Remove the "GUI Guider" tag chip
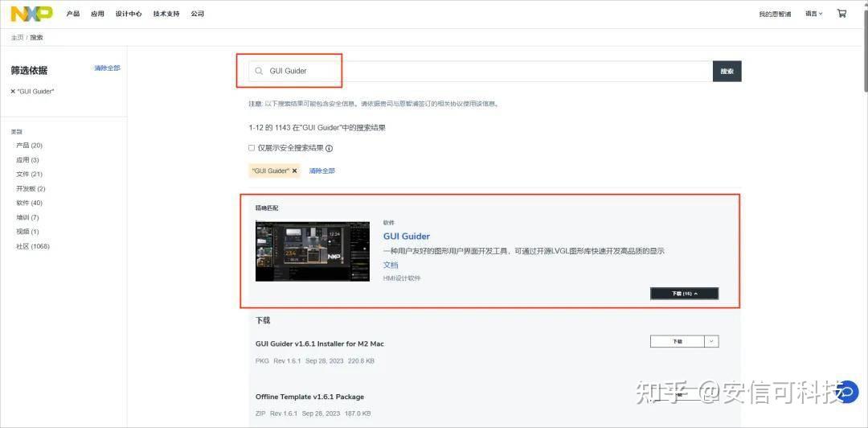This screenshot has height=428, width=868. (294, 171)
